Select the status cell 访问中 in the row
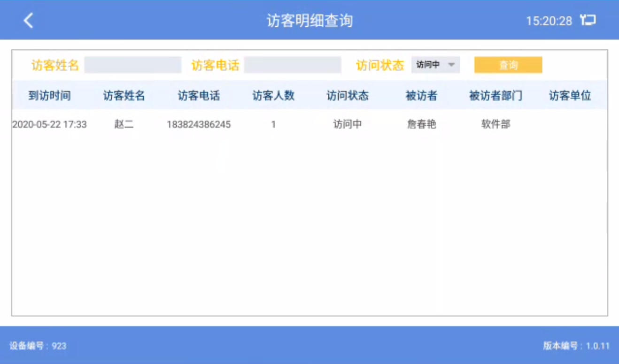The image size is (619, 364). [x=348, y=125]
